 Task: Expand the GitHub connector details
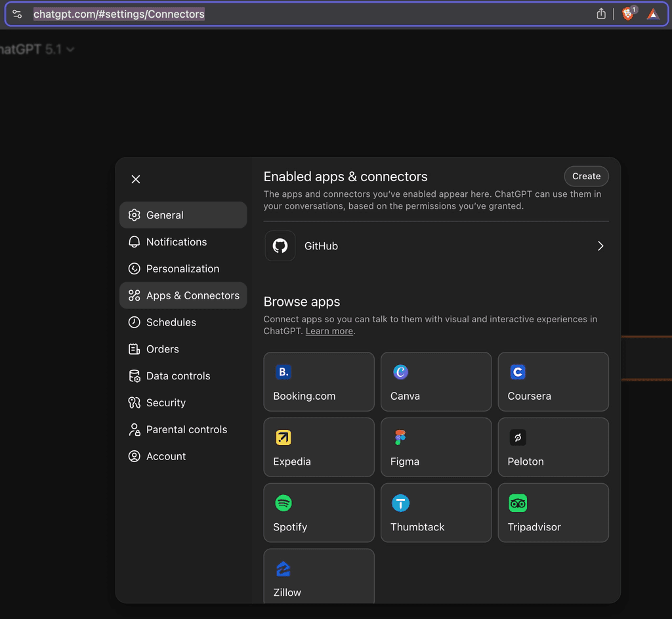point(600,245)
